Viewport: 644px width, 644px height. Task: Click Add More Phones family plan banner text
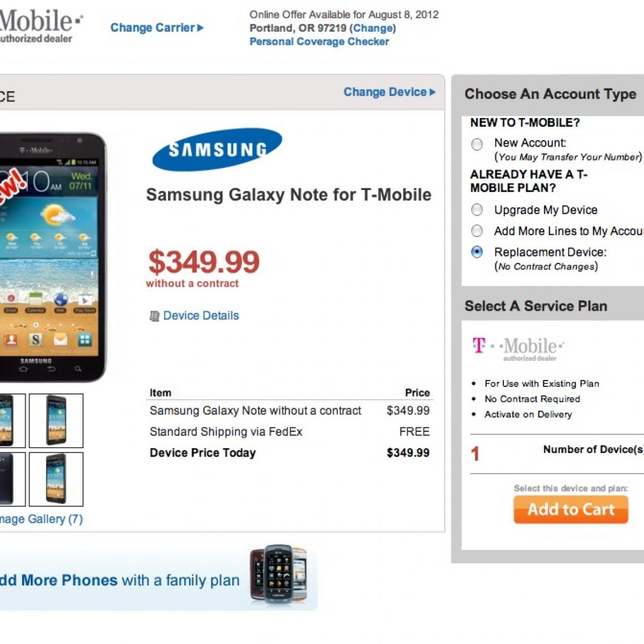point(119,580)
